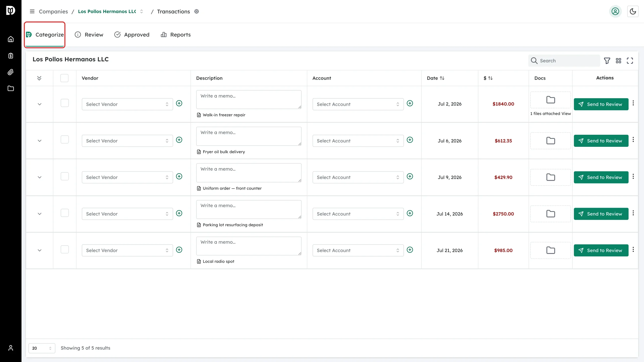This screenshot has height=362, width=644.
Task: Expand the Jul 2, 2026 transaction row
Action: 39,104
